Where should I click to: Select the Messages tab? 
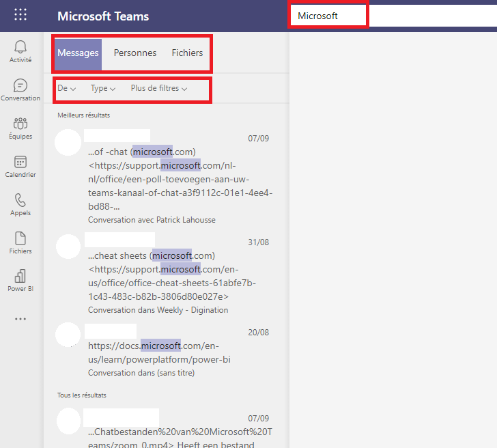point(78,54)
